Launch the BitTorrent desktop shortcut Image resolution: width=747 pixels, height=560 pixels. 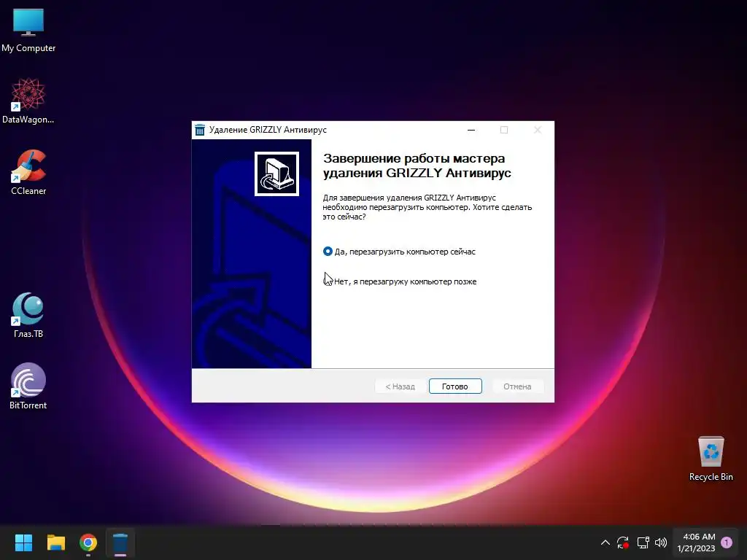(28, 386)
